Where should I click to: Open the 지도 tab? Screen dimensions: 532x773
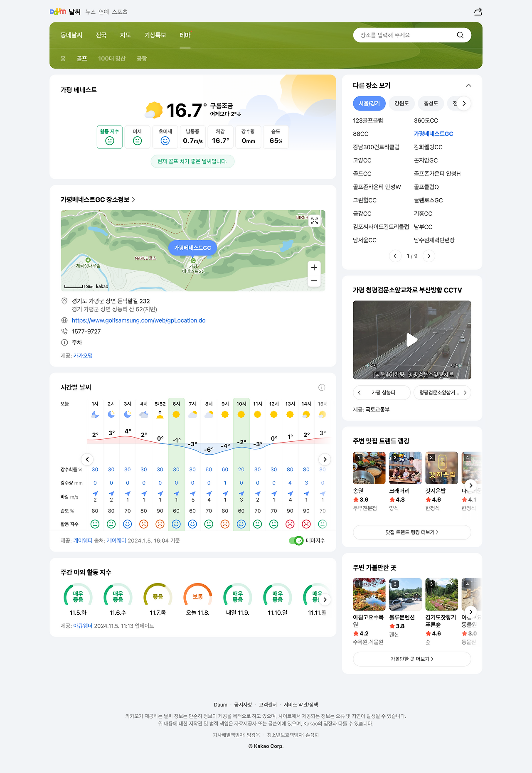(126, 35)
